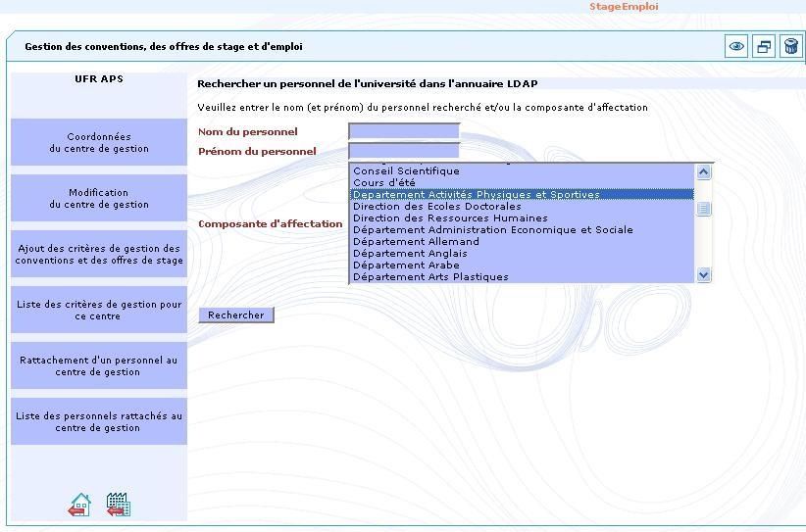Click the house icon with red arrow
806x532 pixels.
pos(79,505)
